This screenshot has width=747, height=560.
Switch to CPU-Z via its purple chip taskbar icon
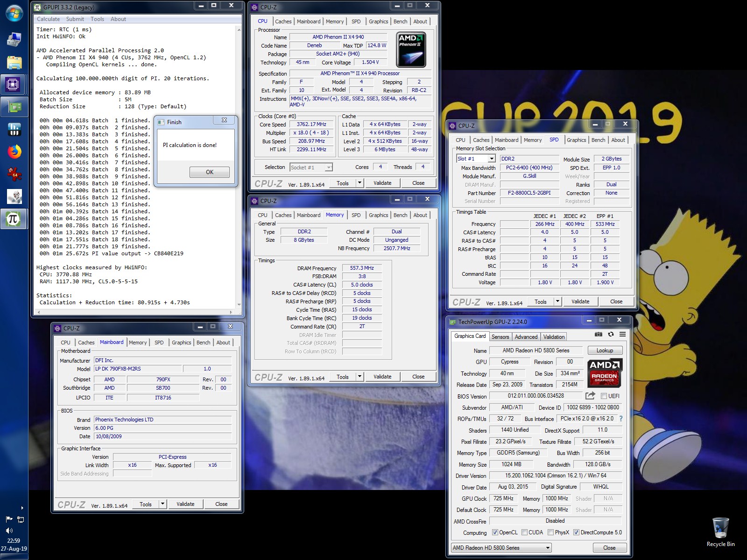(x=13, y=84)
